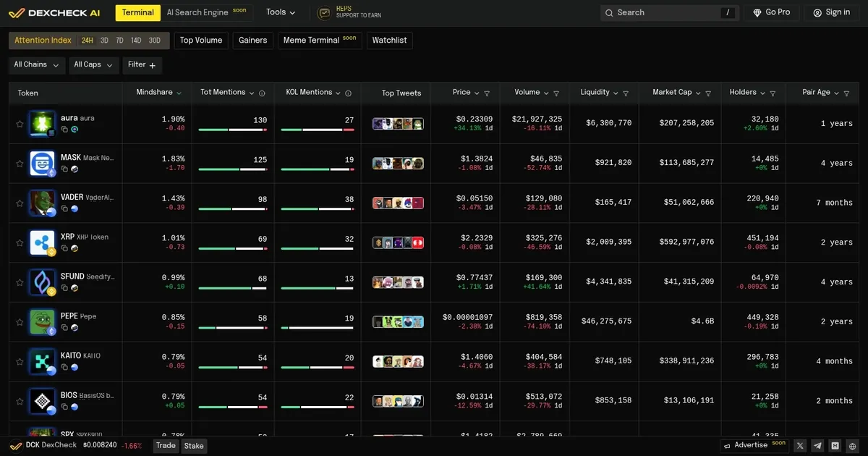Click the SFUND token logo
Screen dimensions: 868x456
point(43,282)
